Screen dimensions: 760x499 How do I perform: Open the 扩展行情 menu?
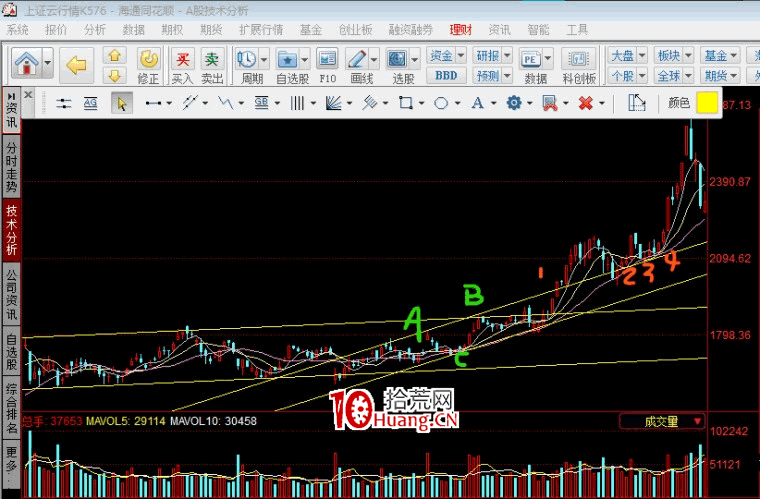pyautogui.click(x=261, y=30)
